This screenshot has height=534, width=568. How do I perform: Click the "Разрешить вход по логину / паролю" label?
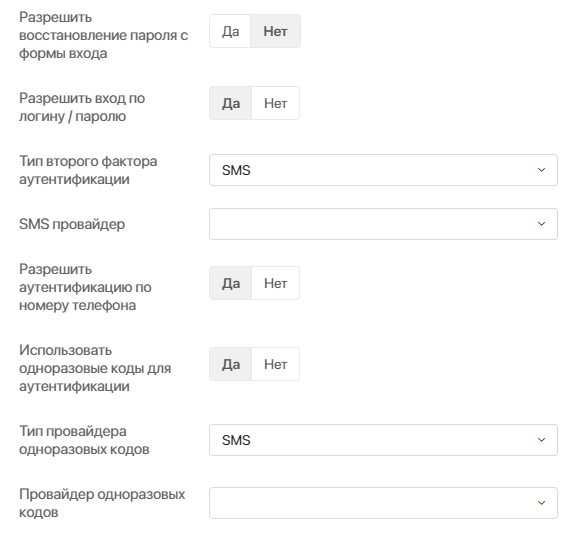pos(82,107)
